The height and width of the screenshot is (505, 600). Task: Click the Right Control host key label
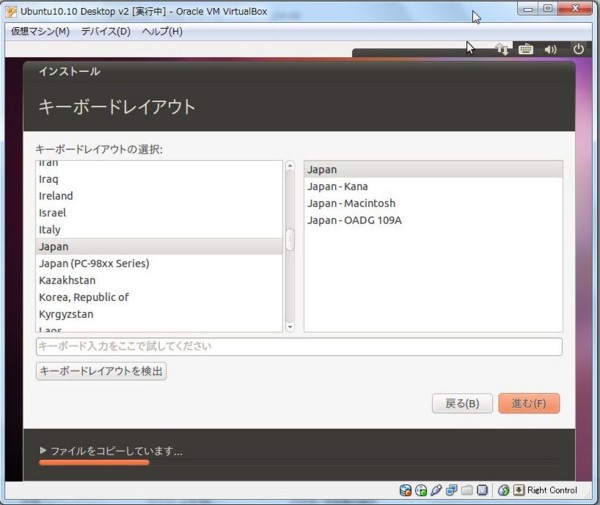tap(552, 490)
